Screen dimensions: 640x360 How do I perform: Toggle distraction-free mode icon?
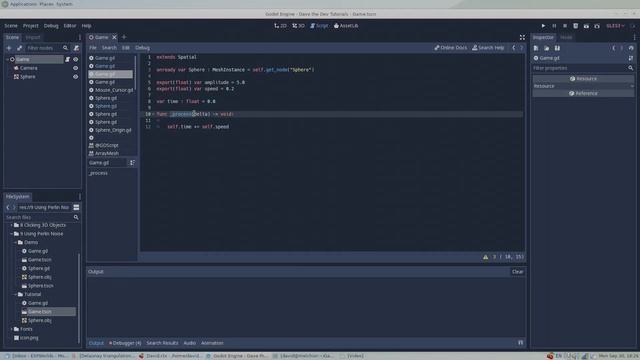[x=522, y=37]
